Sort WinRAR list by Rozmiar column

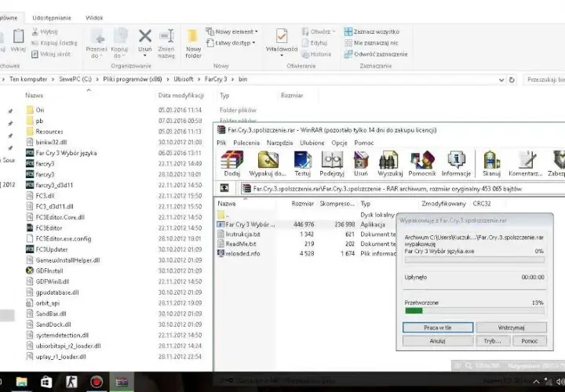[303, 203]
